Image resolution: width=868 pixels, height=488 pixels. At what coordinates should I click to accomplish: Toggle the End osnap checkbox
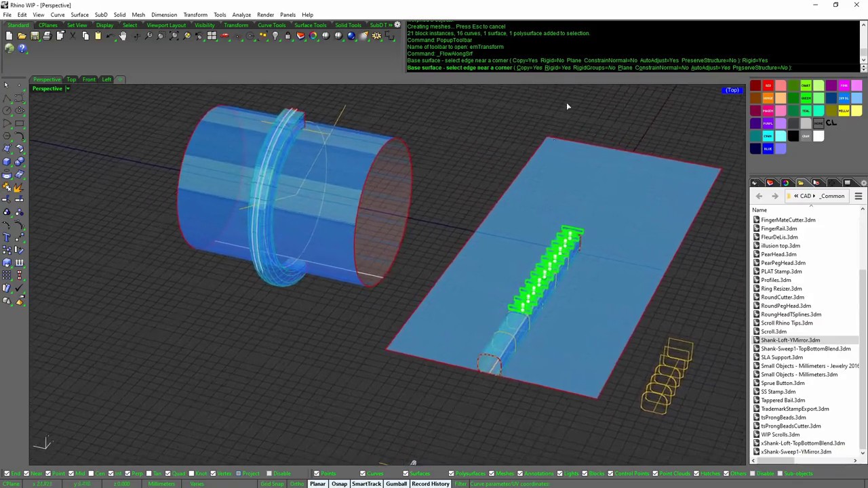7,474
